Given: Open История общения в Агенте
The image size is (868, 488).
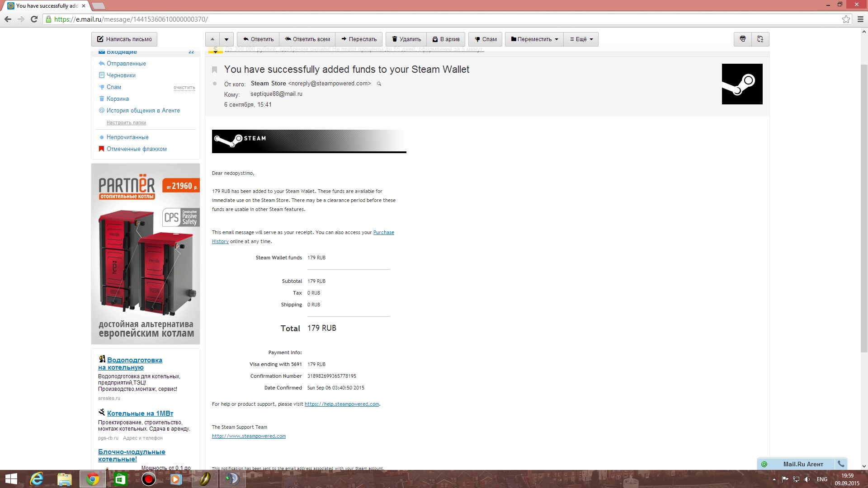Looking at the screenshot, I should tap(143, 111).
